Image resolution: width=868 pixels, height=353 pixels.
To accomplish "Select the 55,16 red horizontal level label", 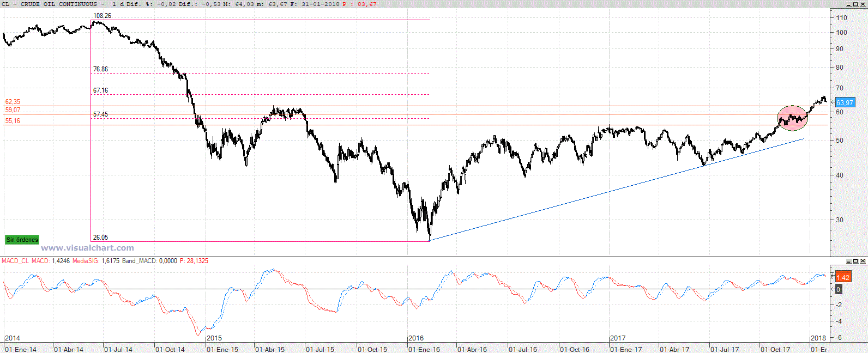I will [x=13, y=121].
